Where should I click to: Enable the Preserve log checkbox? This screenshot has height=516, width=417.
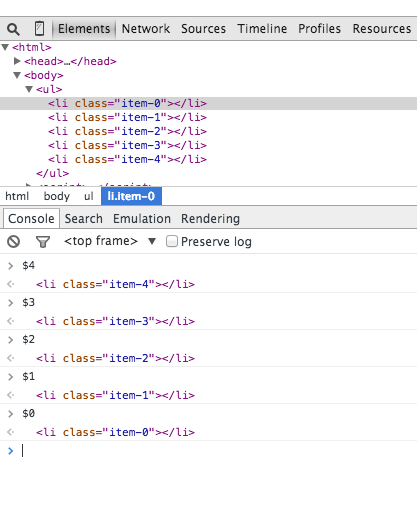[x=172, y=241]
